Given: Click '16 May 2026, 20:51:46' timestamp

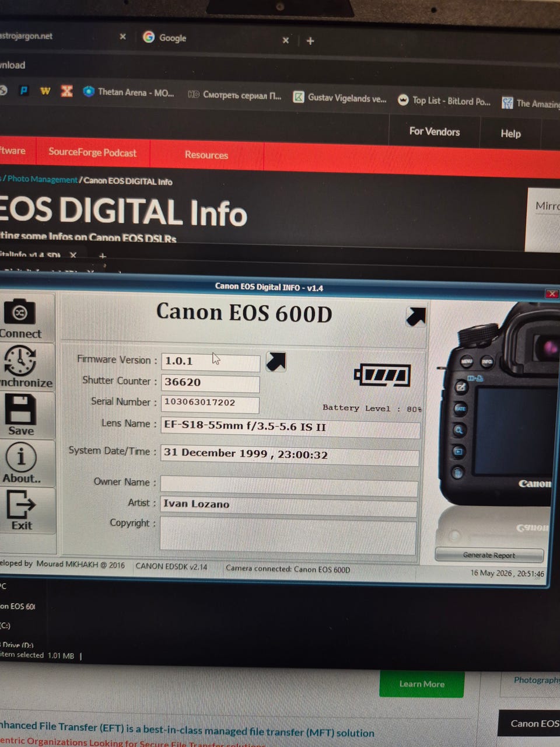Looking at the screenshot, I should 508,573.
